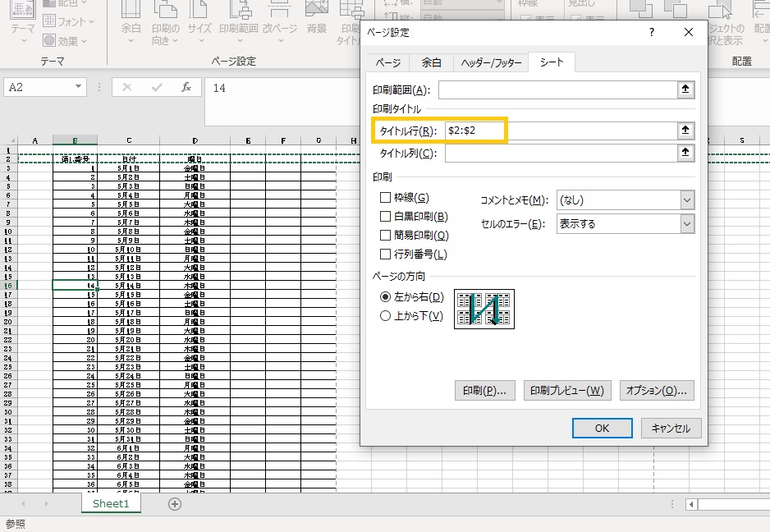The height and width of the screenshot is (532, 770).
Task: Select the 上から下 radio button
Action: 386,316
